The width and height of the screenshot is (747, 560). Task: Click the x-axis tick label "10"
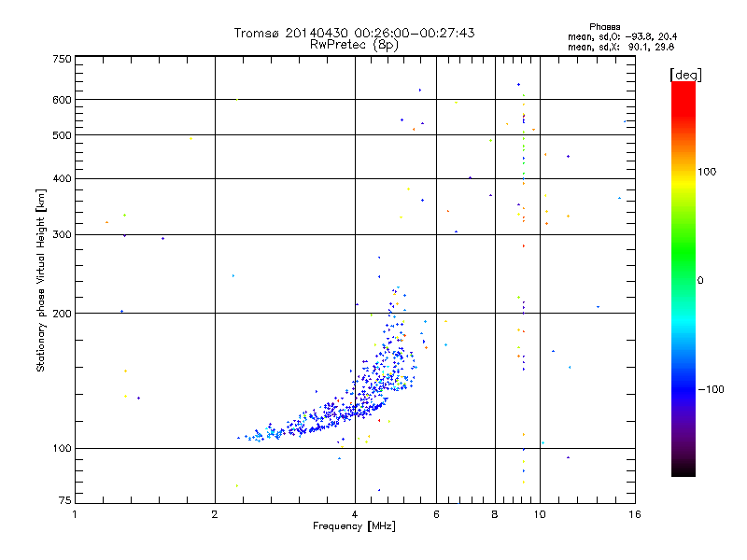(x=540, y=514)
